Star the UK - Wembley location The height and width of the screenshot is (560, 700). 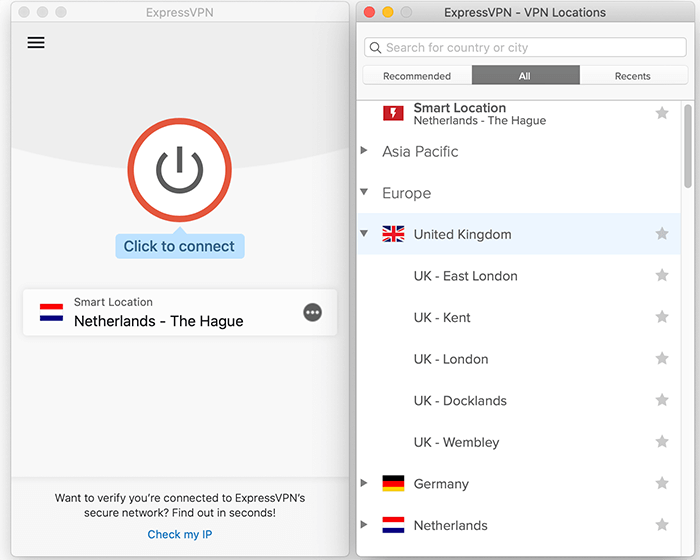click(662, 442)
